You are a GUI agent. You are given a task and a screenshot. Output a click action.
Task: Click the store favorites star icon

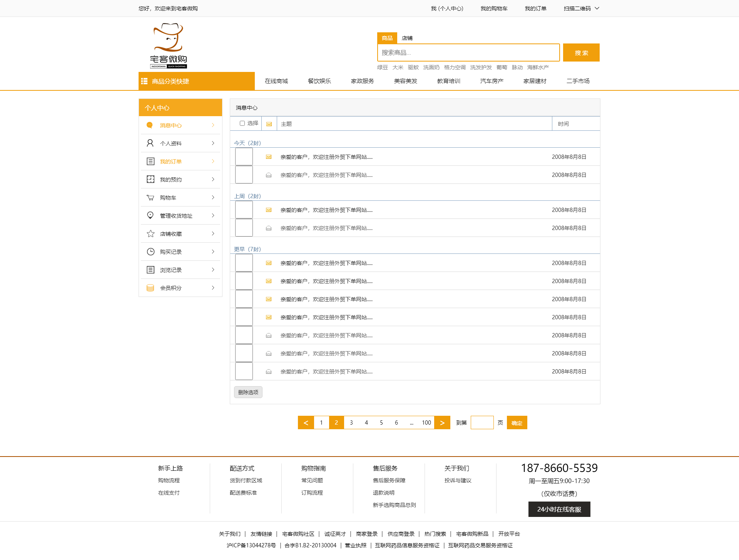[150, 233]
